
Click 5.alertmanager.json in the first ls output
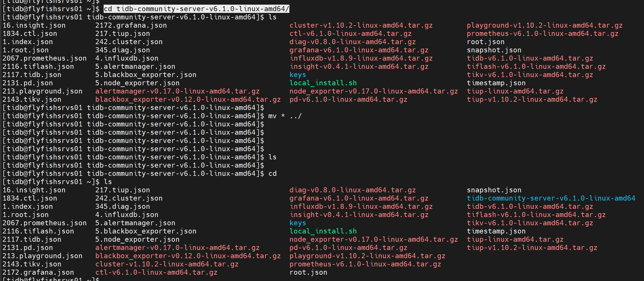tap(135, 67)
